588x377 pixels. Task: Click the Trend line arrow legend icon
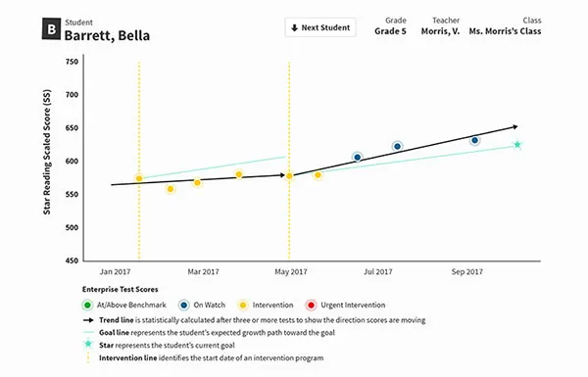point(88,320)
